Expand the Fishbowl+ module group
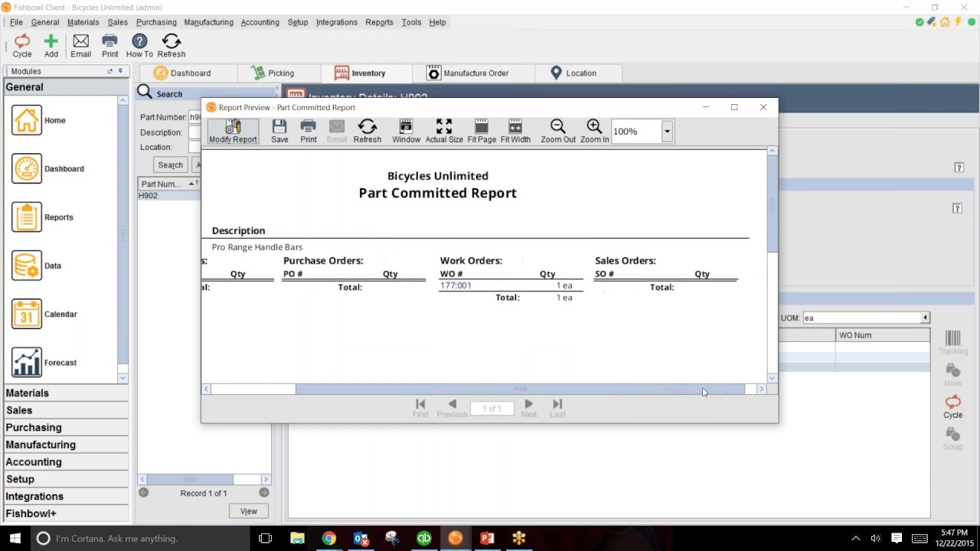Viewport: 980px width, 551px height. click(x=66, y=514)
